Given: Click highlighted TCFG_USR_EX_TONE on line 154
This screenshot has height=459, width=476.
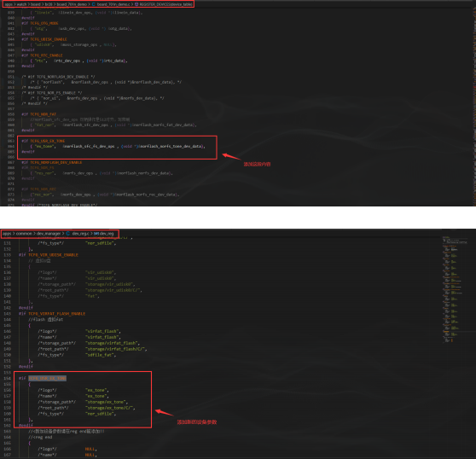Looking at the screenshot, I should click(x=47, y=378).
